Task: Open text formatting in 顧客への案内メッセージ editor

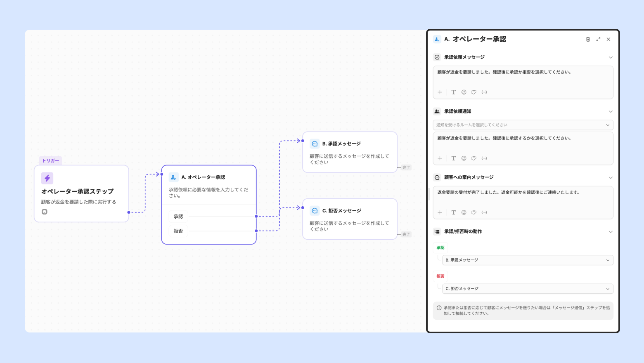Action: point(453,212)
